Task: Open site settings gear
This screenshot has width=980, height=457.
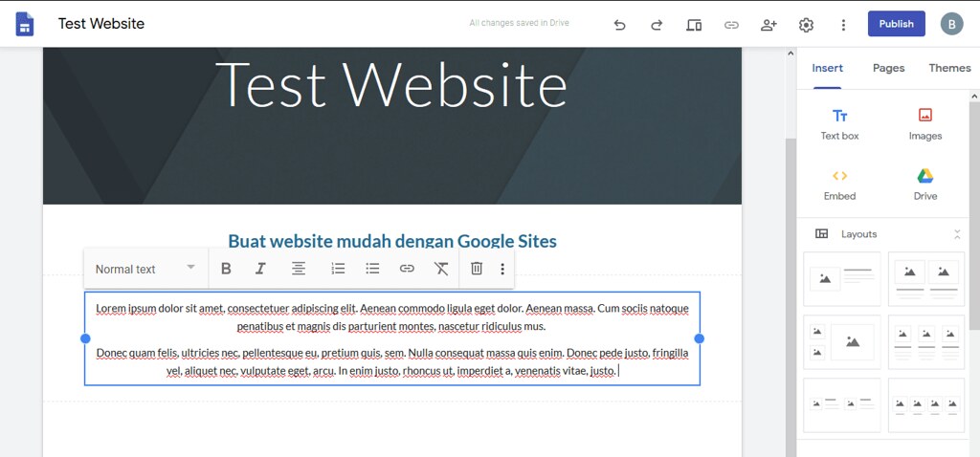Action: pyautogui.click(x=806, y=25)
